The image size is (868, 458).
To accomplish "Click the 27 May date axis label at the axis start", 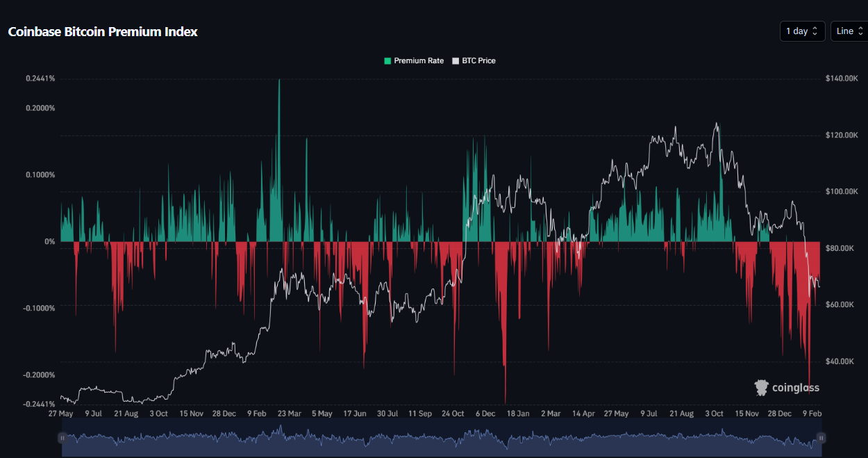I will point(61,414).
